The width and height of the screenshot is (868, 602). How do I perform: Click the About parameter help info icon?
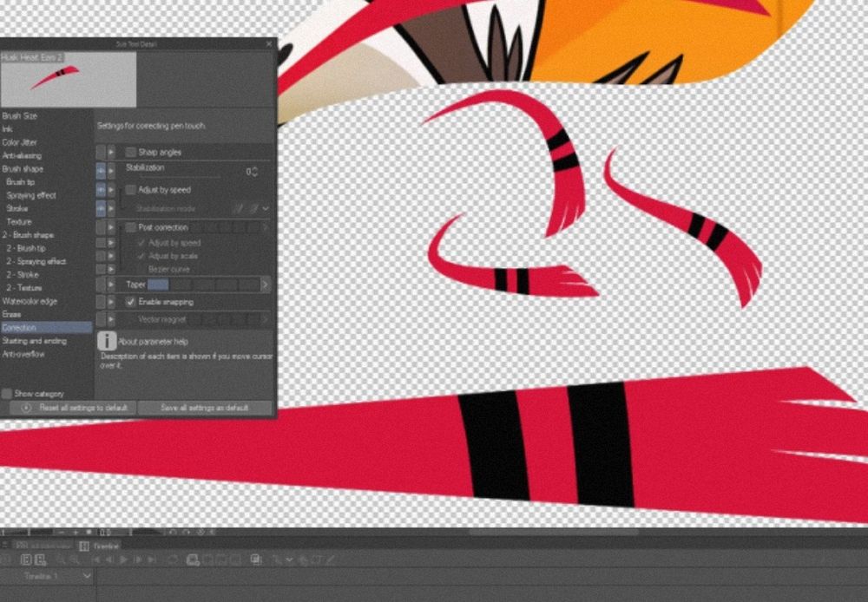[x=106, y=341]
